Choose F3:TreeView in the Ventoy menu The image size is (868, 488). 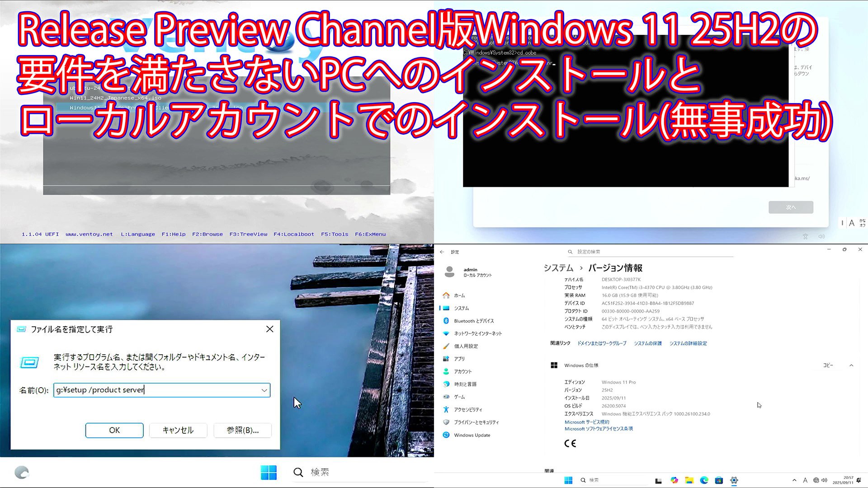248,235
